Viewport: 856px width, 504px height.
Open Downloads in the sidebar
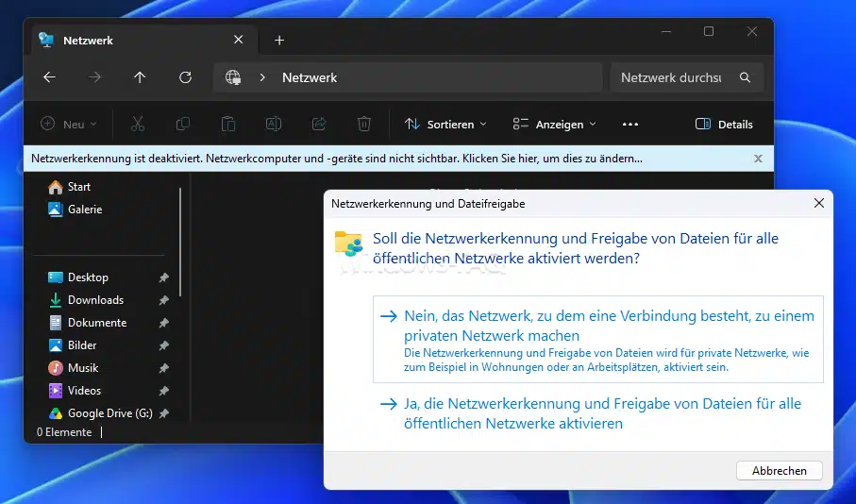(86, 300)
